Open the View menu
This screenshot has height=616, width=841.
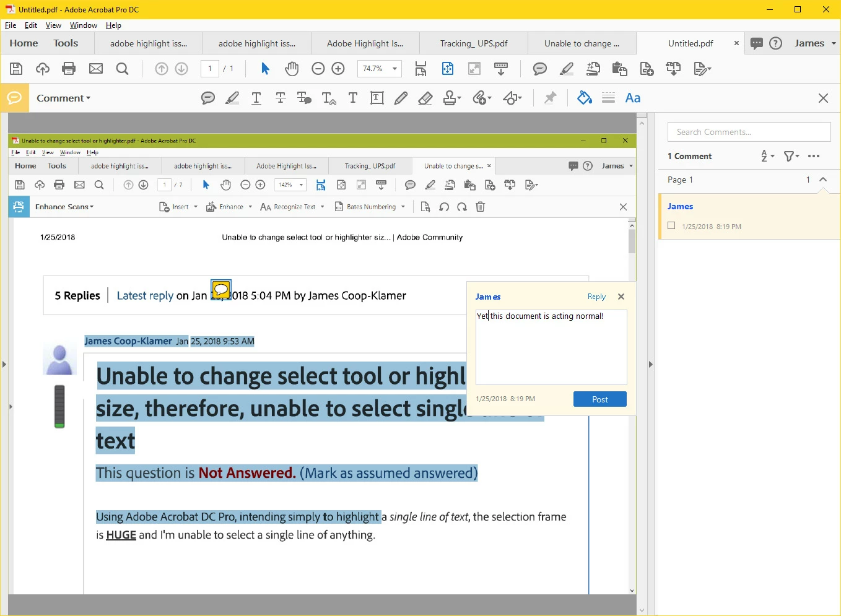[x=54, y=25]
